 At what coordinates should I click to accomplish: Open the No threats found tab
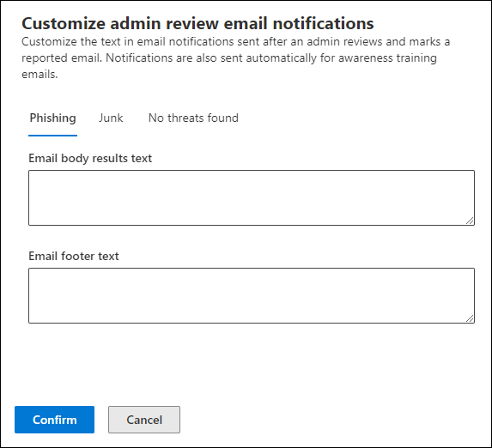(x=193, y=118)
